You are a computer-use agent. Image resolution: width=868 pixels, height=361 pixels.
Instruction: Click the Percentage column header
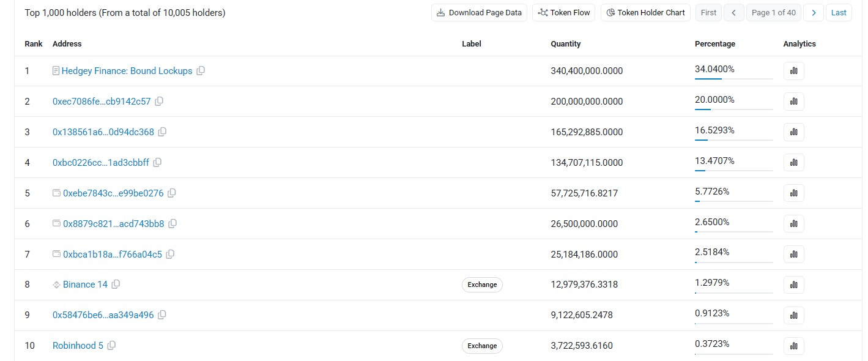point(715,44)
